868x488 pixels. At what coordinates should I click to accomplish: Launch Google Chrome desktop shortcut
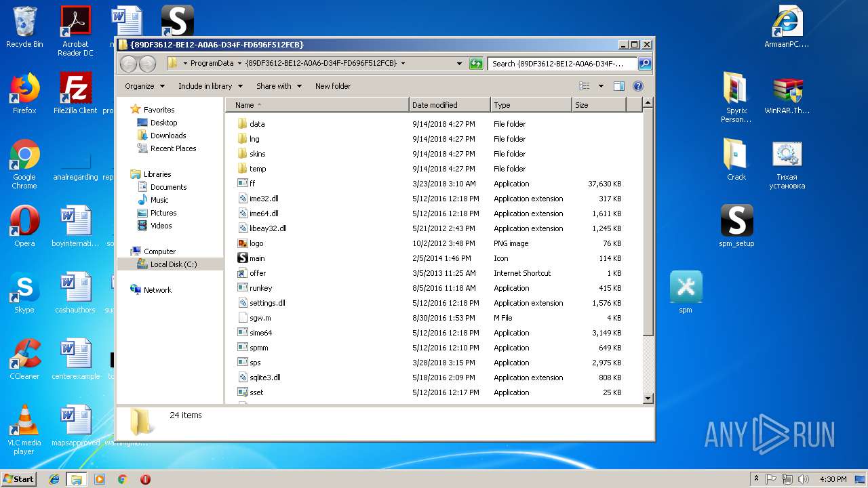(24, 164)
